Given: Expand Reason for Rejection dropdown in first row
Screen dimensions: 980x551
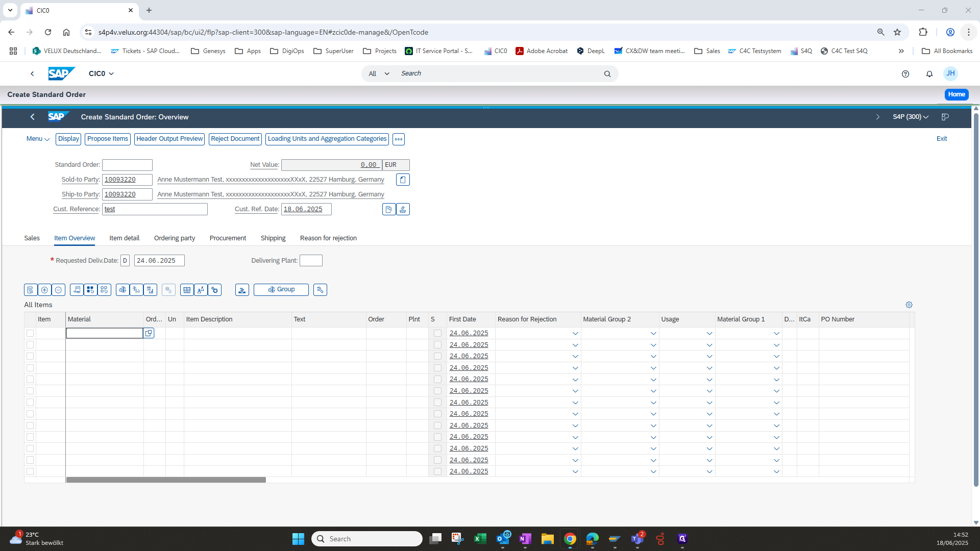Looking at the screenshot, I should pos(575,334).
